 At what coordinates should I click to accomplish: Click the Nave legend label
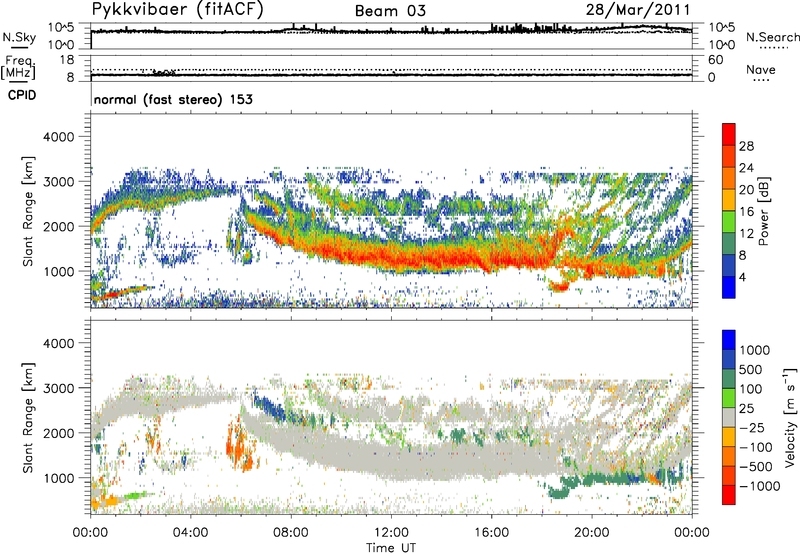click(761, 69)
